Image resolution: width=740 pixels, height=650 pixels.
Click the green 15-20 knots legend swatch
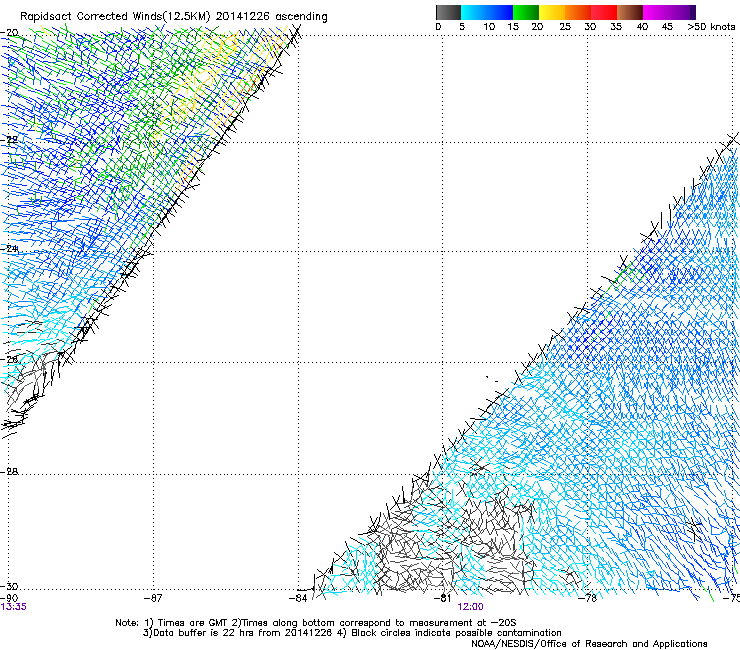(526, 12)
